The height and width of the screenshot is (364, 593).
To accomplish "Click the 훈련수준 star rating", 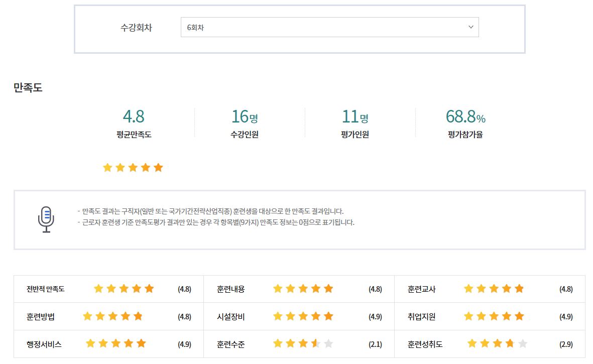I will click(x=303, y=344).
